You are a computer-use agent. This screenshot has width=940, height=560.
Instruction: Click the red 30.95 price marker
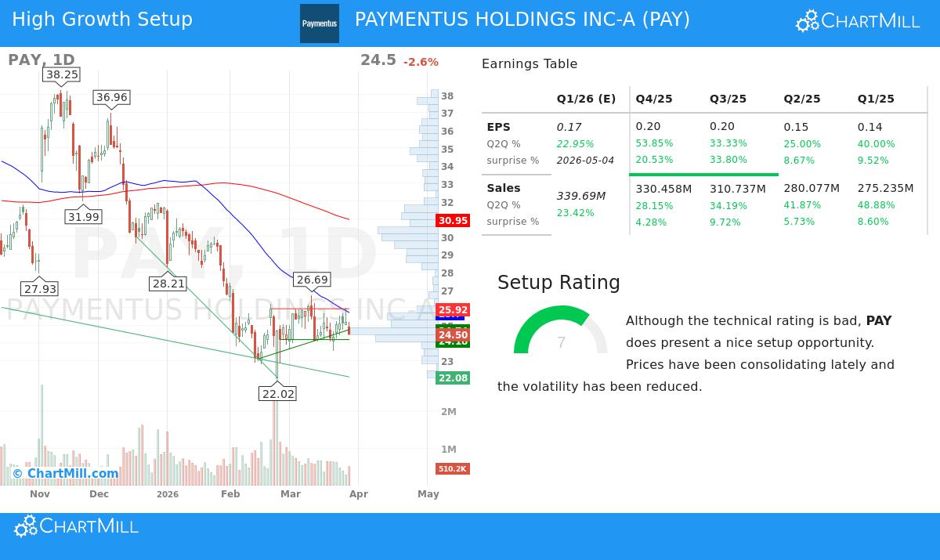(453, 220)
